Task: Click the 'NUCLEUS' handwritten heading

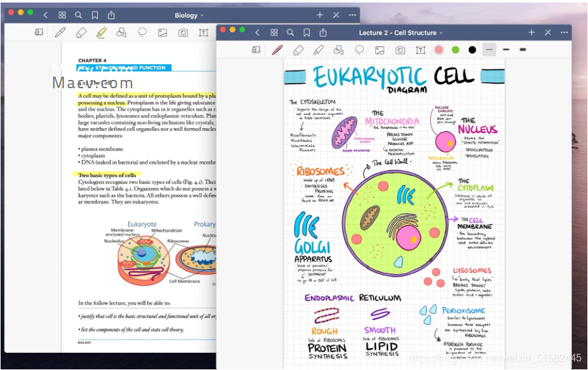Action: 478,129
